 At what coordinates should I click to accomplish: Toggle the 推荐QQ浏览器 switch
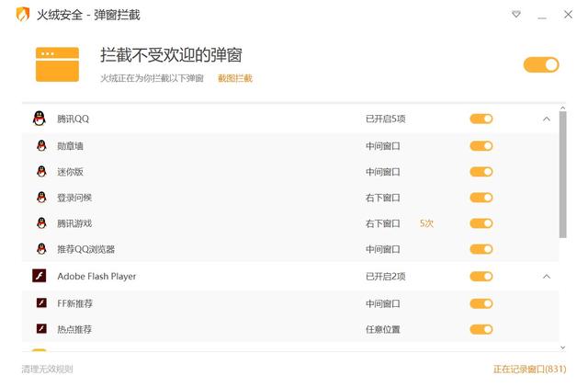click(x=481, y=249)
